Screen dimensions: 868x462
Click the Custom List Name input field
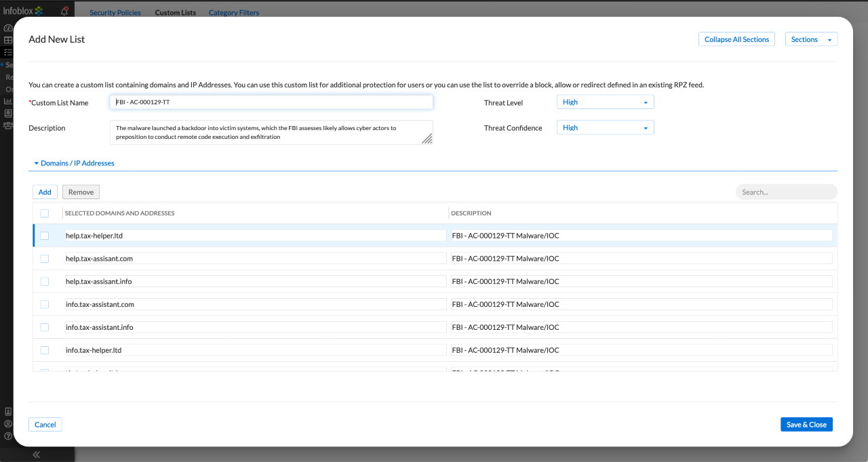tap(271, 102)
